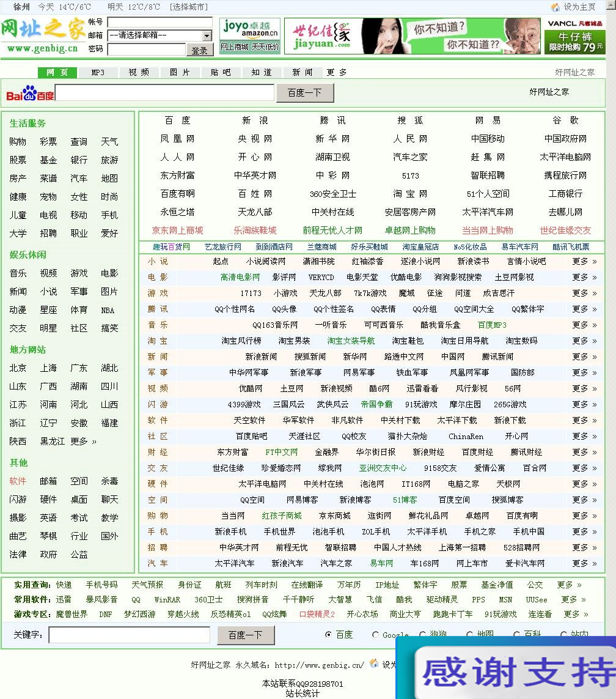This screenshot has width=616, height=699.
Task: Open the 凤凰网 link
Action: pyautogui.click(x=177, y=139)
